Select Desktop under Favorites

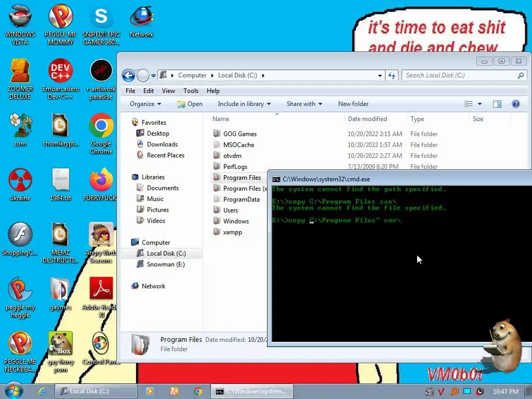[x=158, y=134]
